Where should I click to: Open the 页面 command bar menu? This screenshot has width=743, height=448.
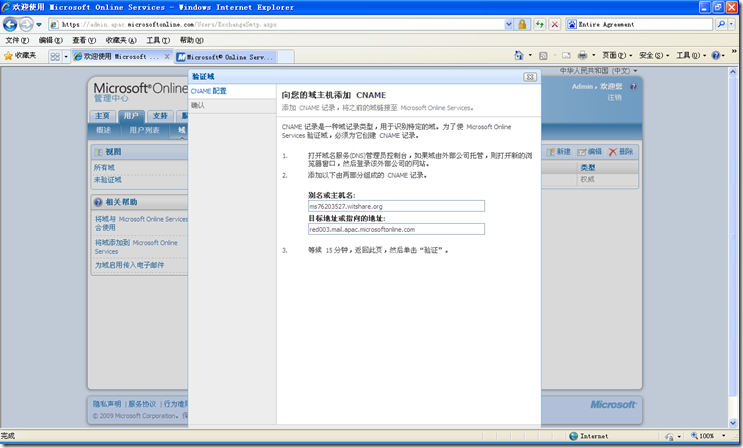[x=616, y=55]
